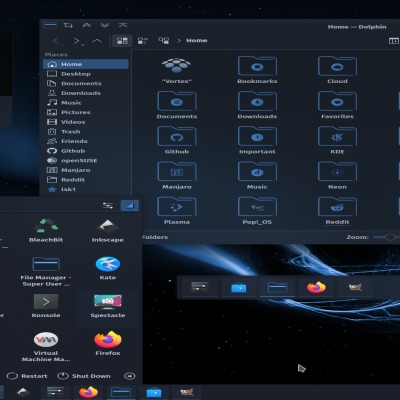Open Trash in the Places panel
The image size is (400, 400).
[86, 132]
